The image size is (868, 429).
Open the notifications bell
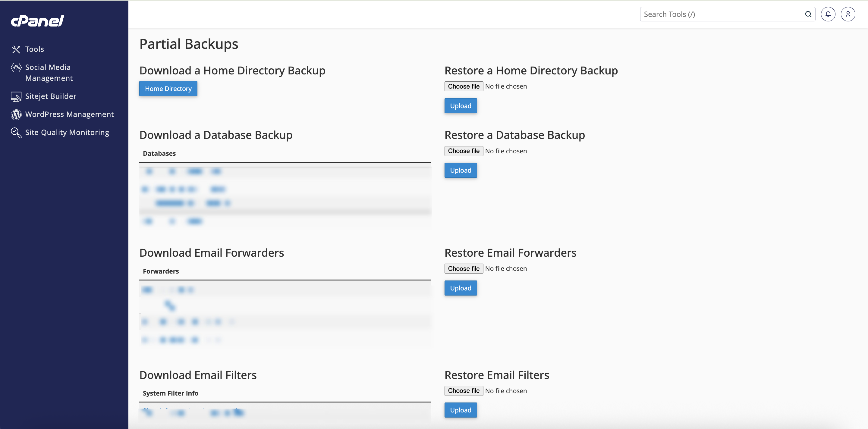pyautogui.click(x=828, y=14)
